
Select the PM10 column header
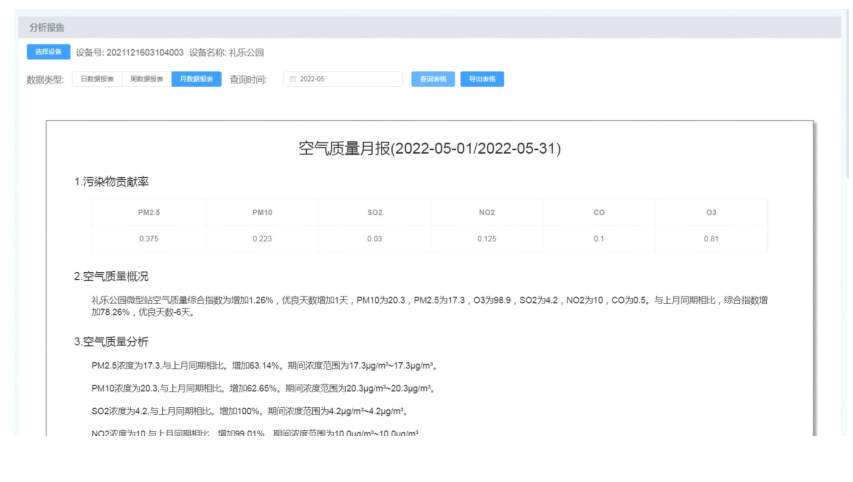coord(262,212)
